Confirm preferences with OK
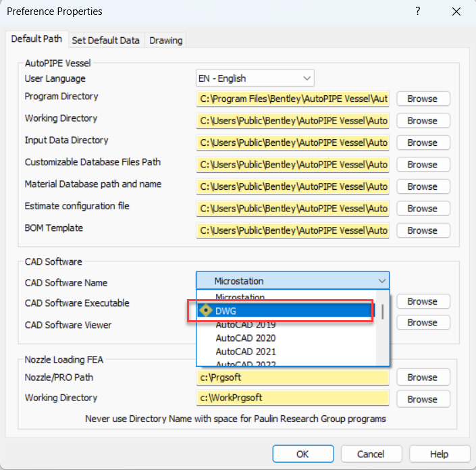 click(303, 454)
